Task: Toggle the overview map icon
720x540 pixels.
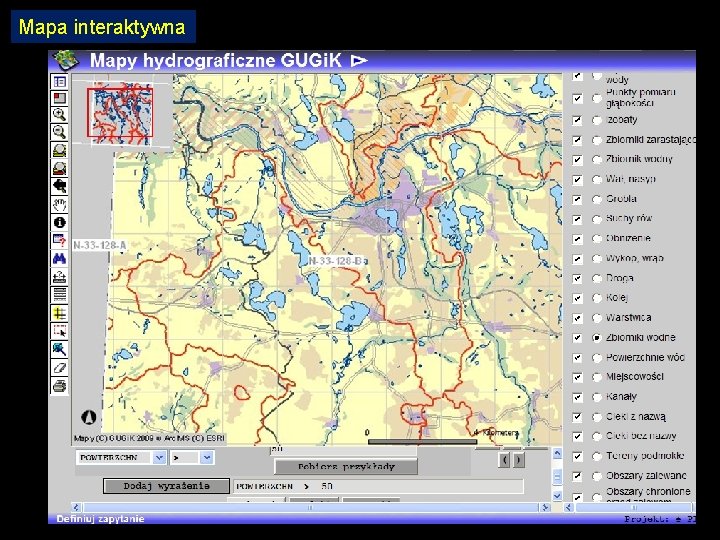Action: (60, 98)
